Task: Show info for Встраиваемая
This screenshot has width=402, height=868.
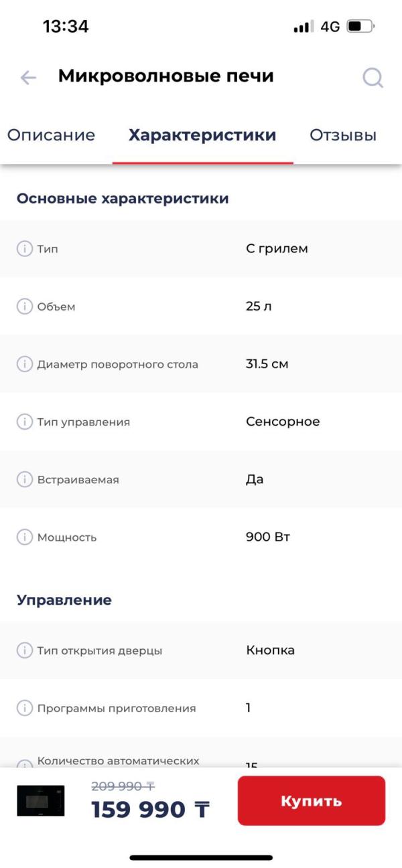Action: coord(24,479)
